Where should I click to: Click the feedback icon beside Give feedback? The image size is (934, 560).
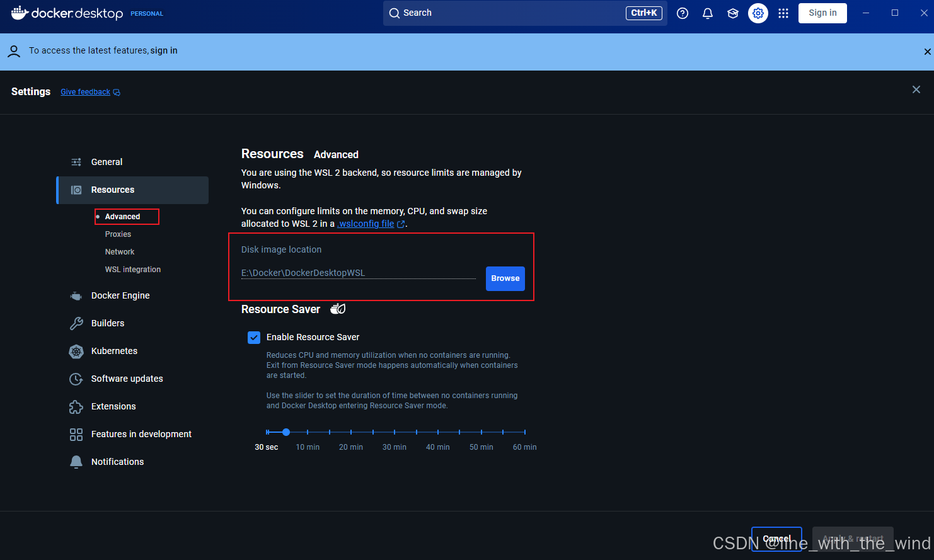coord(117,92)
